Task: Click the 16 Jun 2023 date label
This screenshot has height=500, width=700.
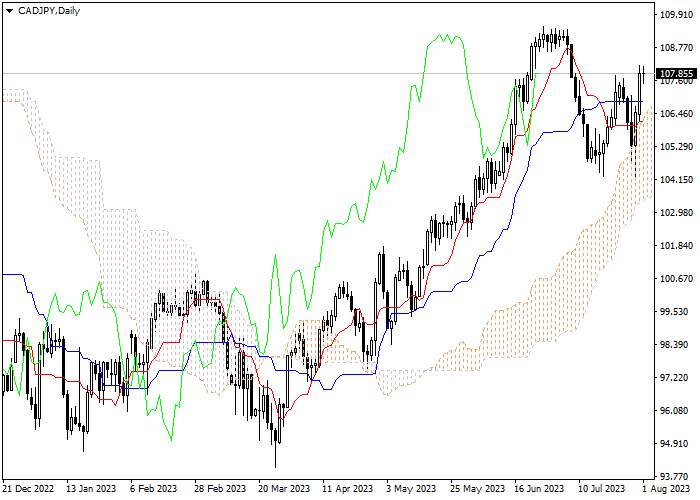Action: [x=539, y=488]
